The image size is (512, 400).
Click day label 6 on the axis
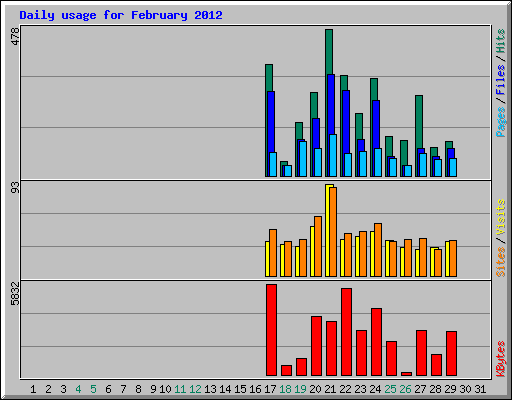pos(108,389)
